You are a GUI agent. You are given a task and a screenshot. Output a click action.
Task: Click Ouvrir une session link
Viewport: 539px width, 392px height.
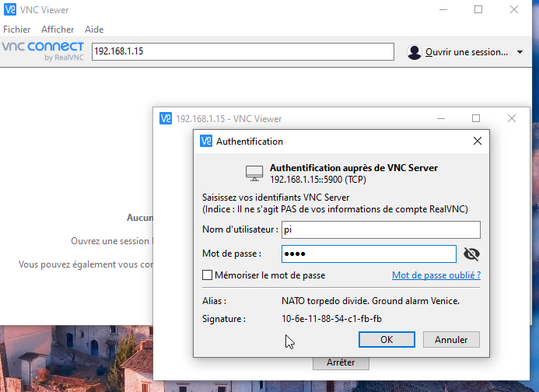pos(467,52)
